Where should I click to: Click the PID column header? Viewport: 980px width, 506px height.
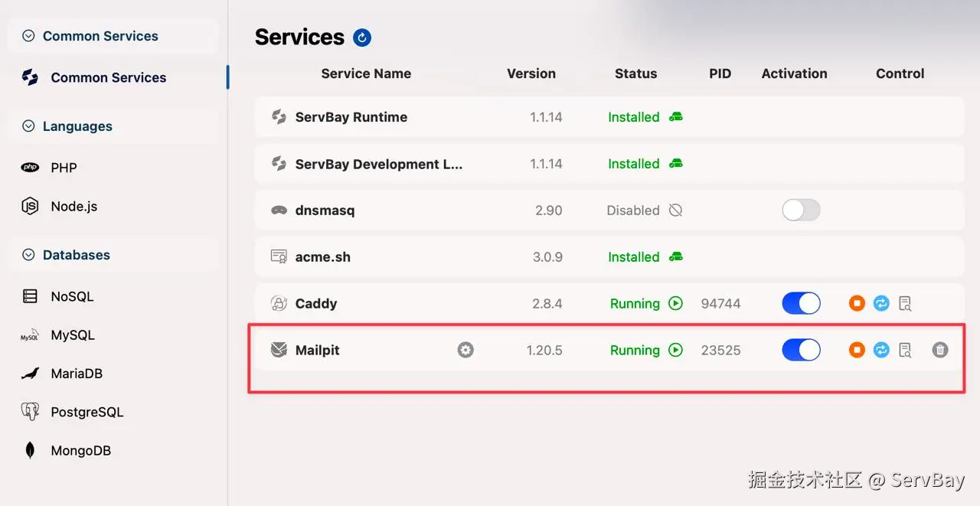pyautogui.click(x=720, y=73)
